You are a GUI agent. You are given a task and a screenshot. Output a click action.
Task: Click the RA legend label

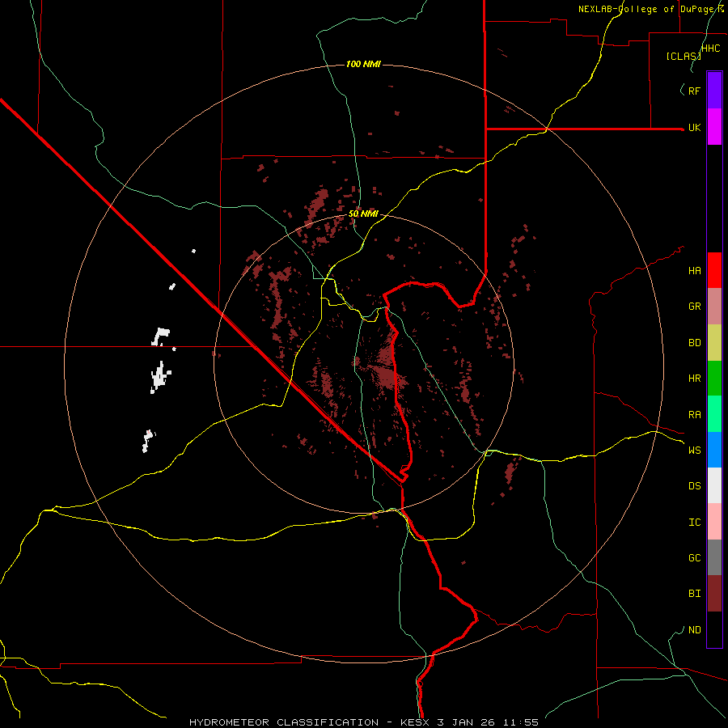tap(694, 415)
